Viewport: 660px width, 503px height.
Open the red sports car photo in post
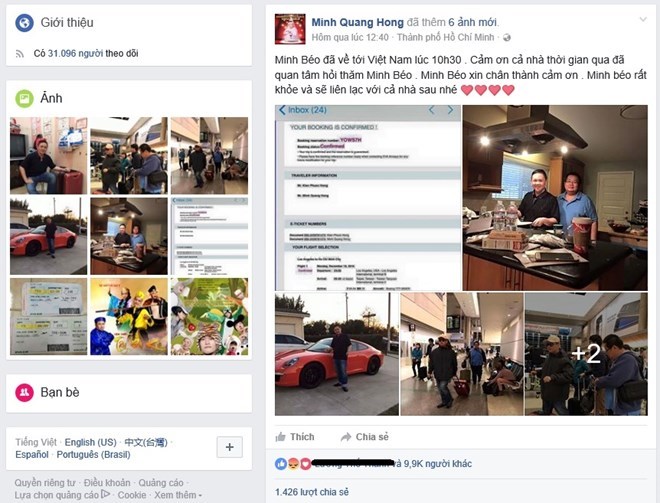point(336,354)
